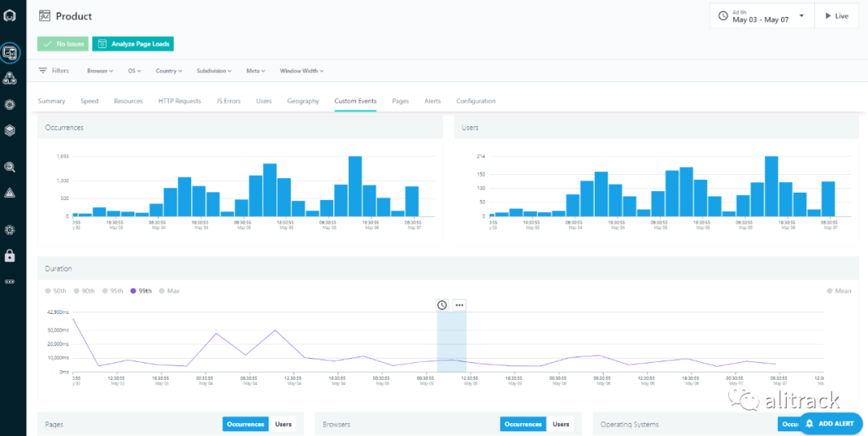
Task: Click the clock icon above the Duration chart
Action: (442, 305)
